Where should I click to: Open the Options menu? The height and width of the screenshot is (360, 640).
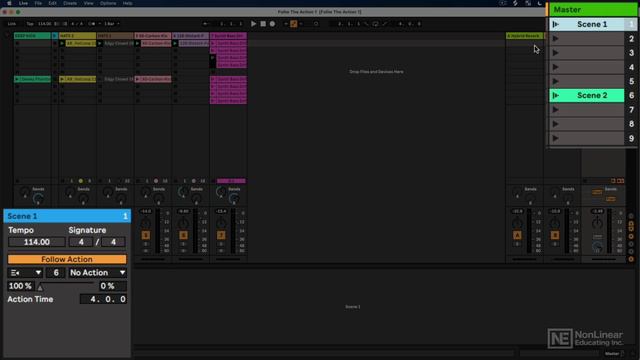[x=108, y=3]
